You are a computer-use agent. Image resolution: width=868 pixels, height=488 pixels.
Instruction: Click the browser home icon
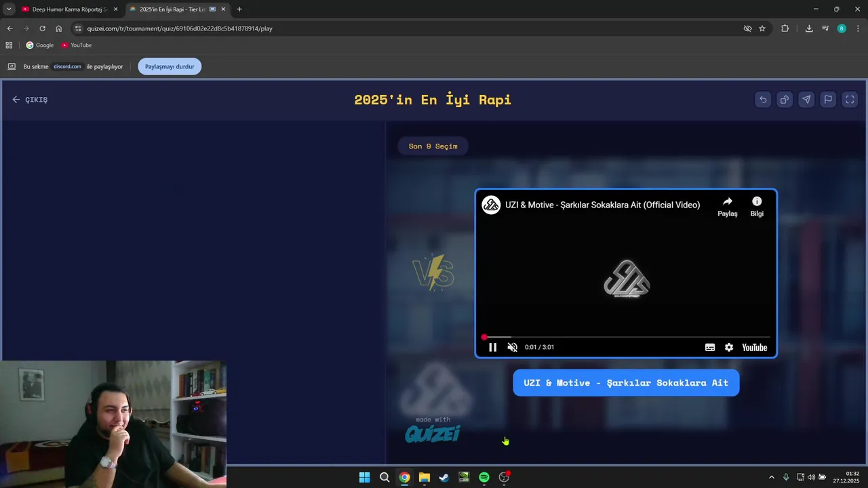click(58, 28)
